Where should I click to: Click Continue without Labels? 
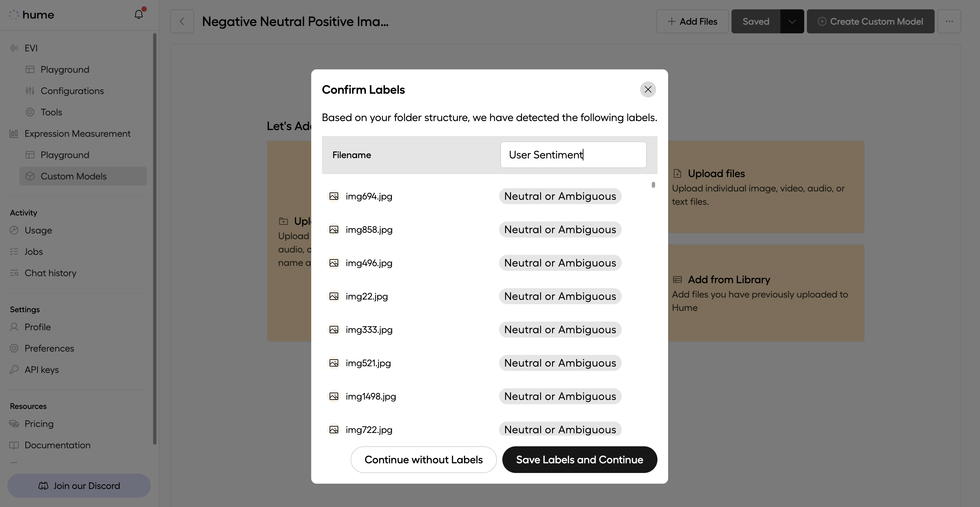pyautogui.click(x=423, y=459)
